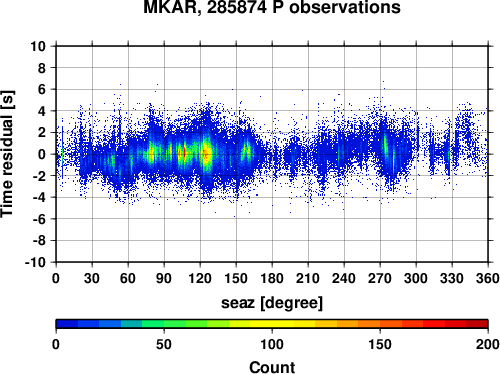The image size is (500, 374).
Task: Click the x-axis tick label 270
Action: [380, 278]
